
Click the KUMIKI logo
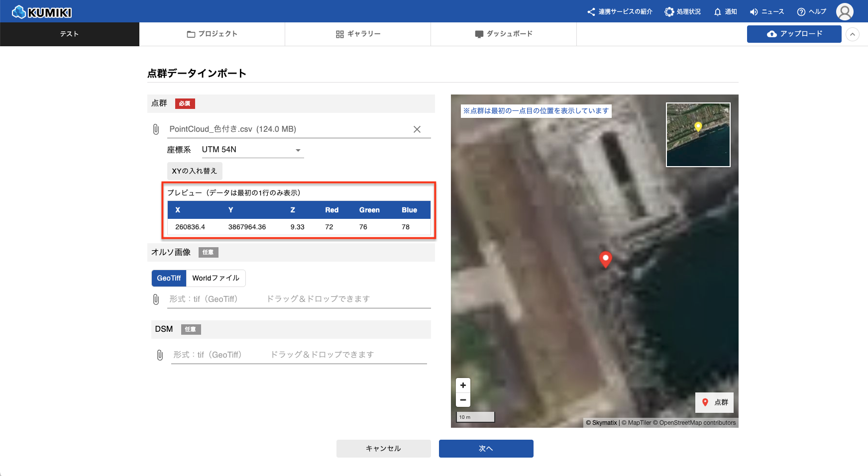click(42, 12)
